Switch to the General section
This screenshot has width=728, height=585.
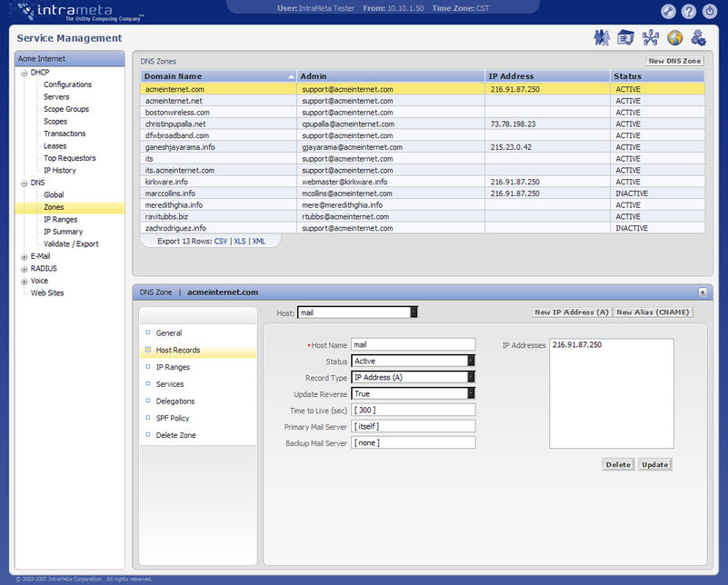pos(168,333)
